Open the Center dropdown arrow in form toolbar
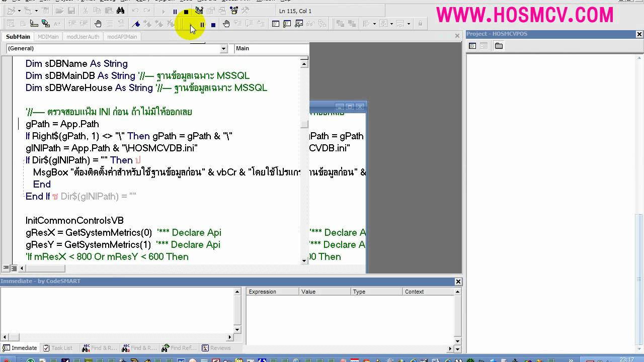Image resolution: width=644 pixels, height=362 pixels. [x=391, y=24]
